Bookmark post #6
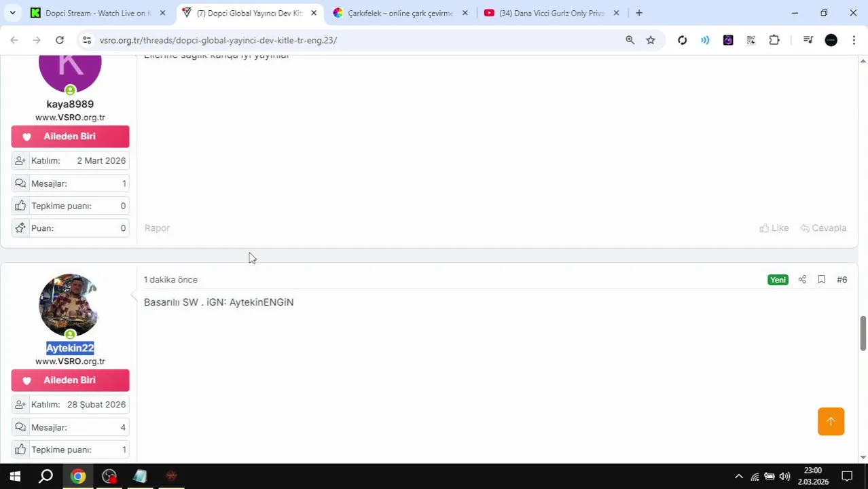This screenshot has width=868, height=489. (x=821, y=280)
